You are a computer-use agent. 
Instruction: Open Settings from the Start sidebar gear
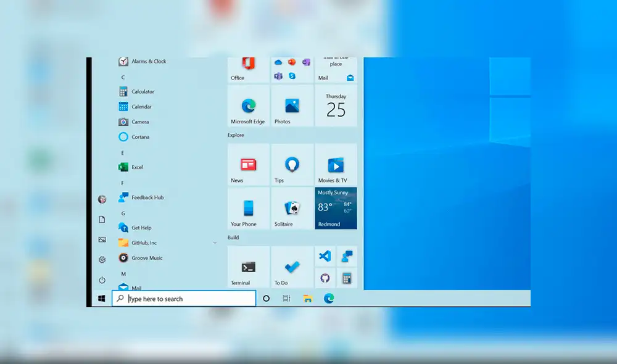pyautogui.click(x=101, y=260)
